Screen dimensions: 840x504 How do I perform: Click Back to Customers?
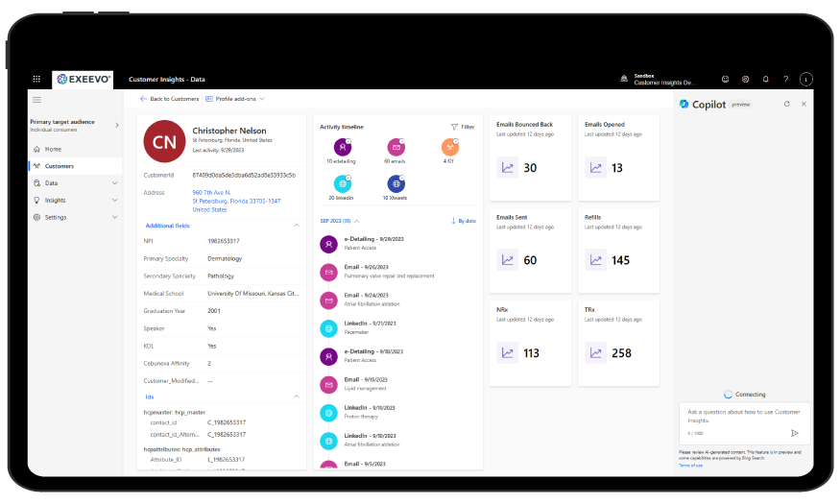169,99
